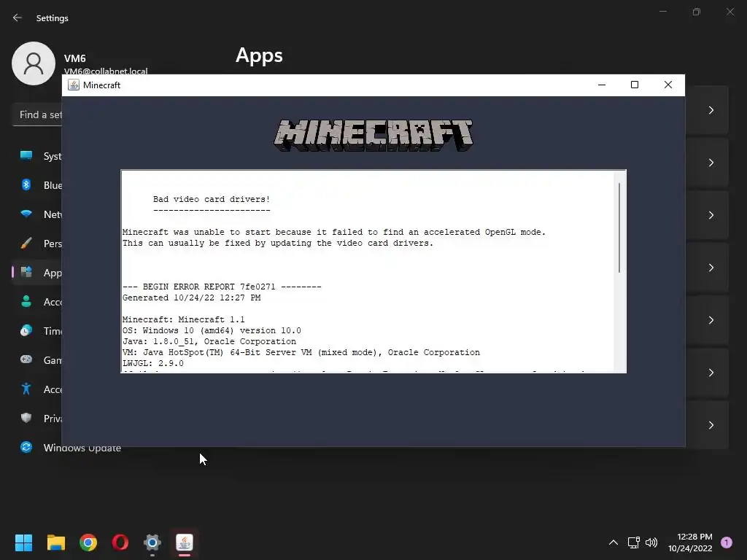Launch Opera browser from taskbar
Image resolution: width=747 pixels, height=560 pixels.
pos(120,542)
